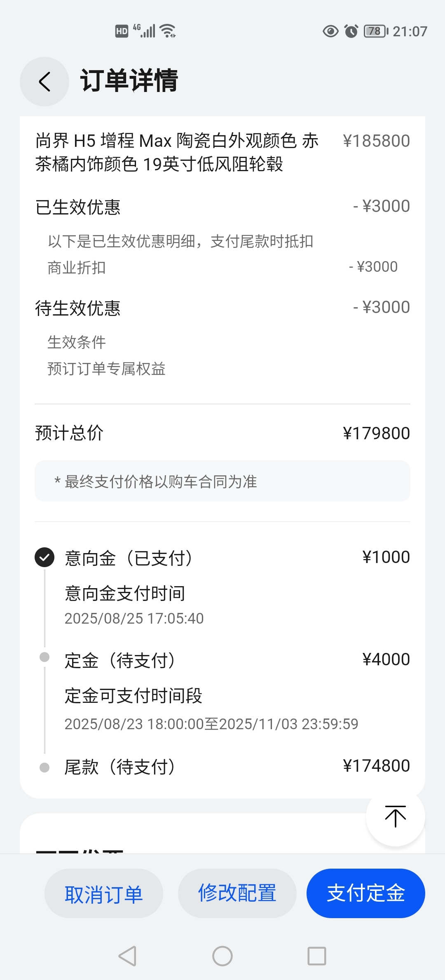This screenshot has height=980, width=445.
Task: Expand the 已生效优惠 discount row
Action: pos(222,207)
